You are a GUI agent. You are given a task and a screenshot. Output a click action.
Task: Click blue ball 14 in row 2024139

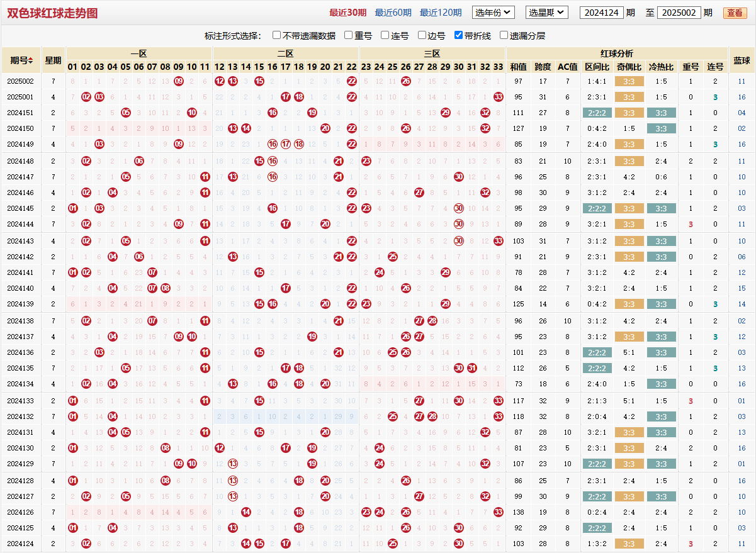coord(742,304)
